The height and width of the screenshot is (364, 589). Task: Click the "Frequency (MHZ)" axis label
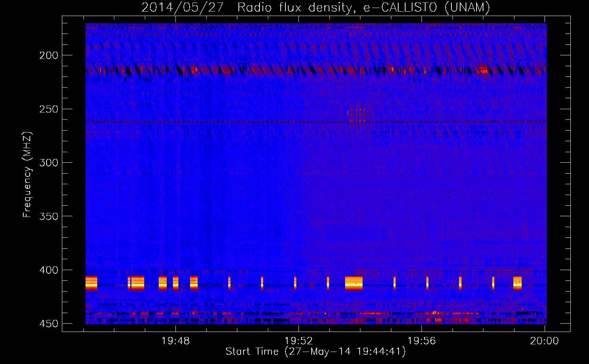[27, 174]
